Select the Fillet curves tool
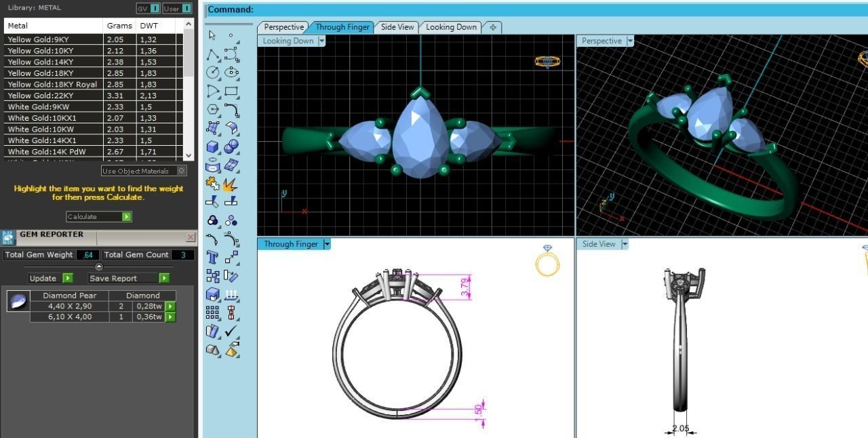 point(231,109)
